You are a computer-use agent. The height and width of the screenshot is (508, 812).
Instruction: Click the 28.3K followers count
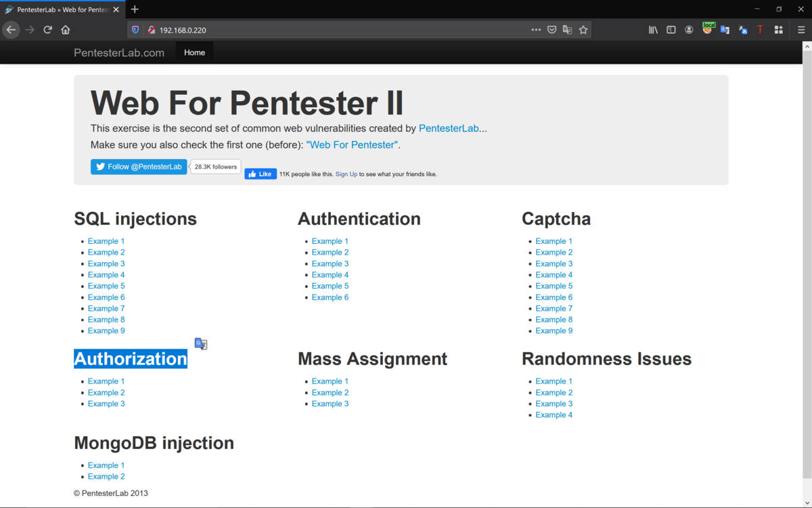(216, 167)
